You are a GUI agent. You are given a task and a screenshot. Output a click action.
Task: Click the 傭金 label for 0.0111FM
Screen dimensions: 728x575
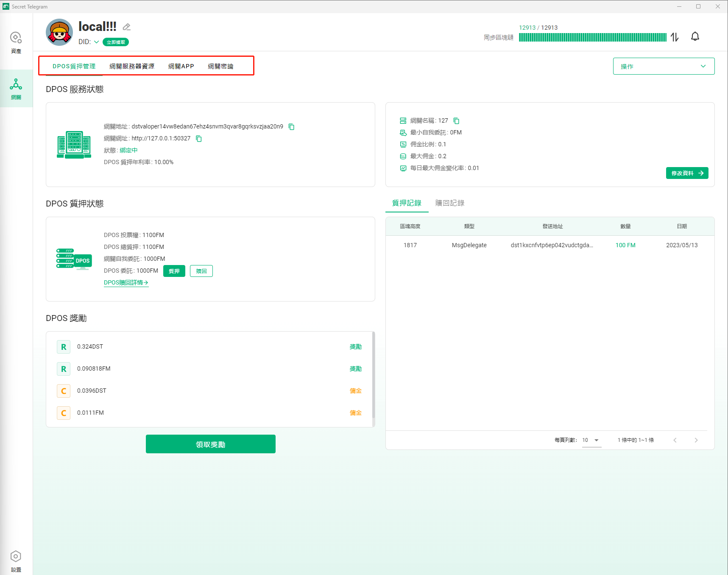pos(356,413)
